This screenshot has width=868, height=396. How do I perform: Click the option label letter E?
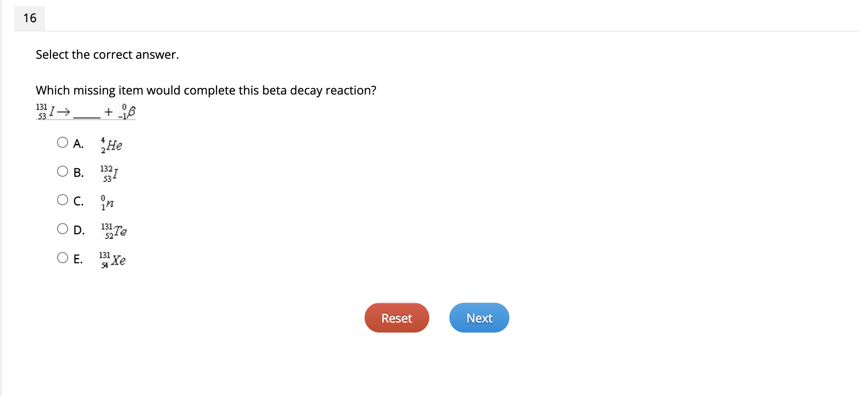pyautogui.click(x=78, y=259)
